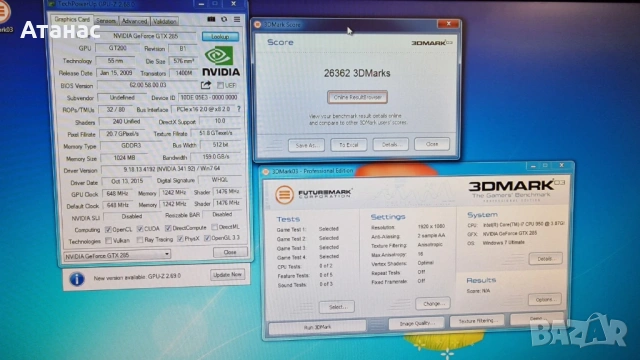Switch to the Validation tab
Image resolution: width=640 pixels, height=360 pixels.
point(164,21)
